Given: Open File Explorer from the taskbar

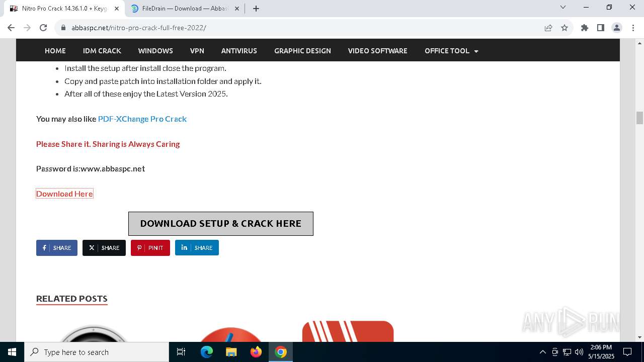Looking at the screenshot, I should click(231, 352).
